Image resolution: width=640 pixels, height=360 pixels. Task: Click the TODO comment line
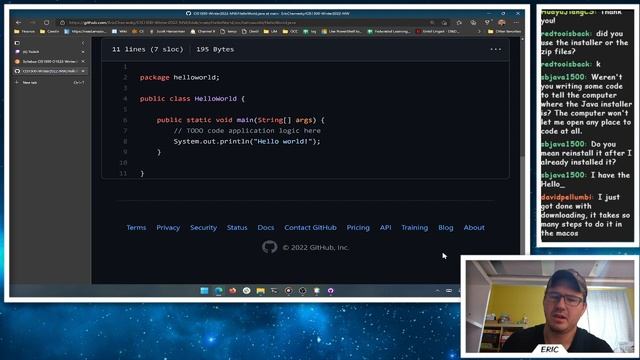coord(247,131)
